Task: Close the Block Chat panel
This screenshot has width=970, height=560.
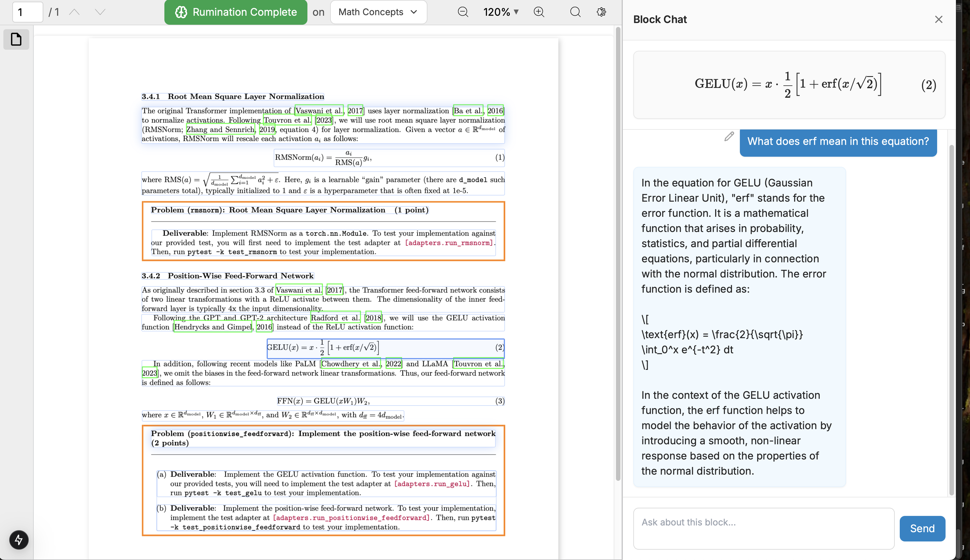Action: pyautogui.click(x=939, y=19)
